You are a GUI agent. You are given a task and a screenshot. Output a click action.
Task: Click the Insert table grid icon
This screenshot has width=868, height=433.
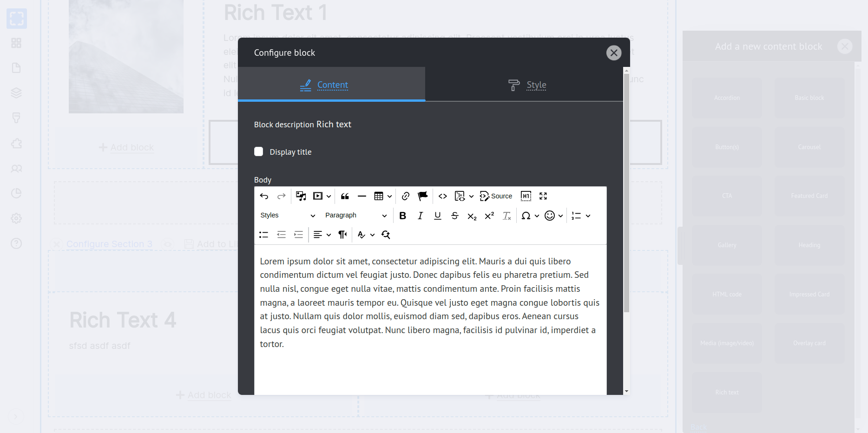pos(379,196)
